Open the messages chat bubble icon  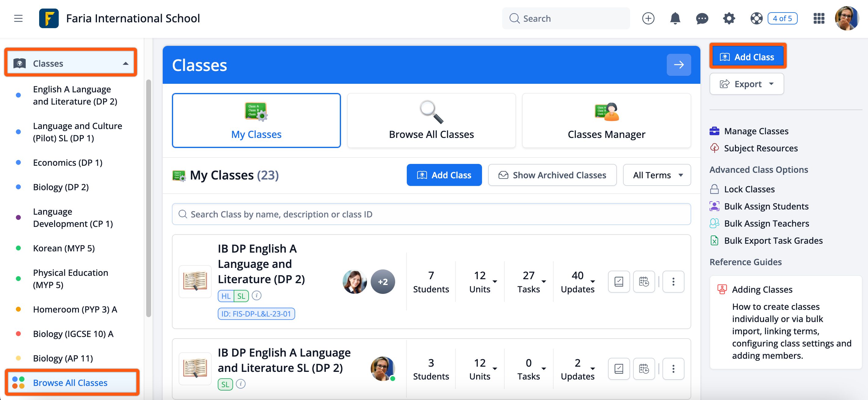click(x=702, y=18)
